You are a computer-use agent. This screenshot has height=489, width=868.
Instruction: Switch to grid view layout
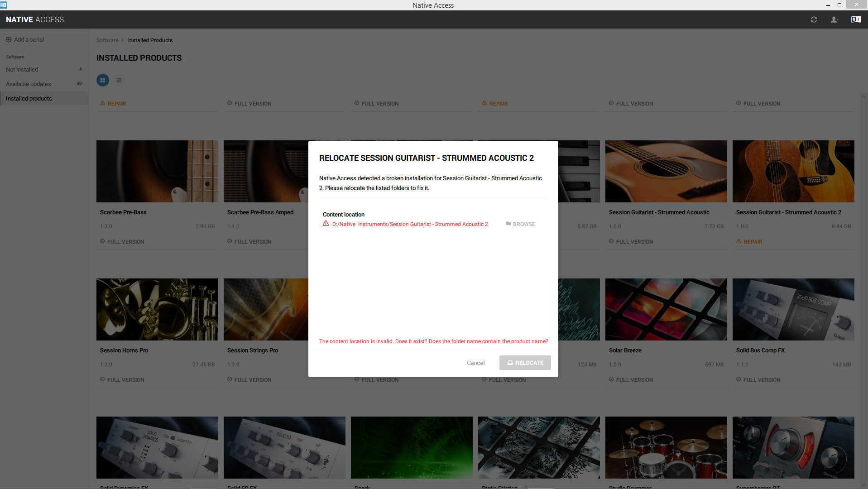pyautogui.click(x=103, y=80)
